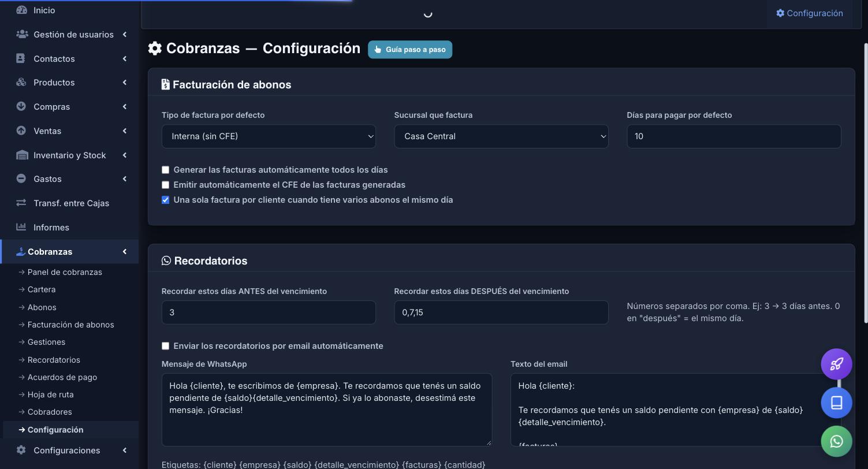Click the 'Días para pagar por defecto' field
This screenshot has width=868, height=469.
[734, 136]
